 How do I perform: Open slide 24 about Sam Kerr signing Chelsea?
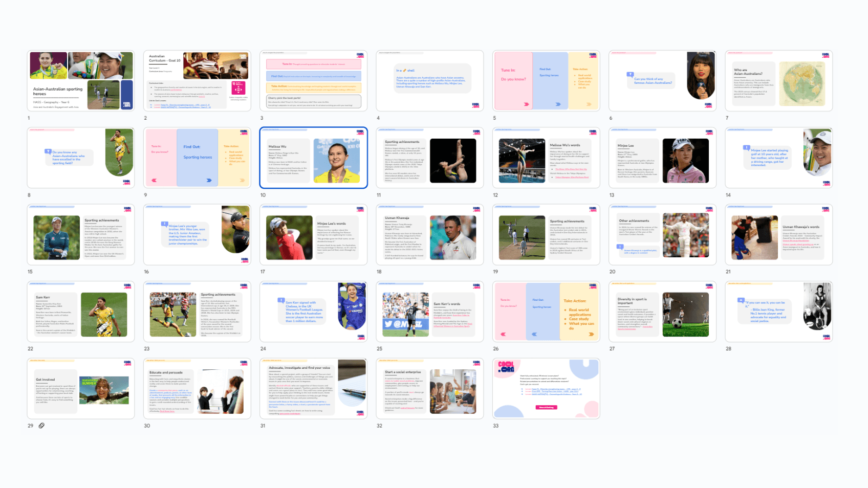(x=313, y=312)
